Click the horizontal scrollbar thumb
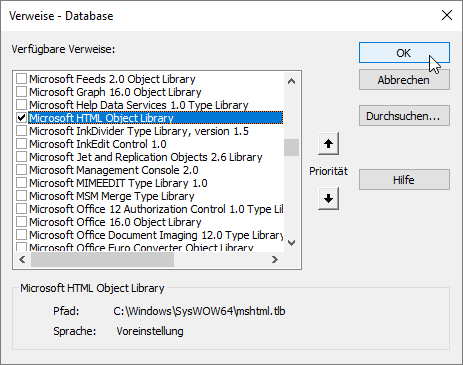 102,259
